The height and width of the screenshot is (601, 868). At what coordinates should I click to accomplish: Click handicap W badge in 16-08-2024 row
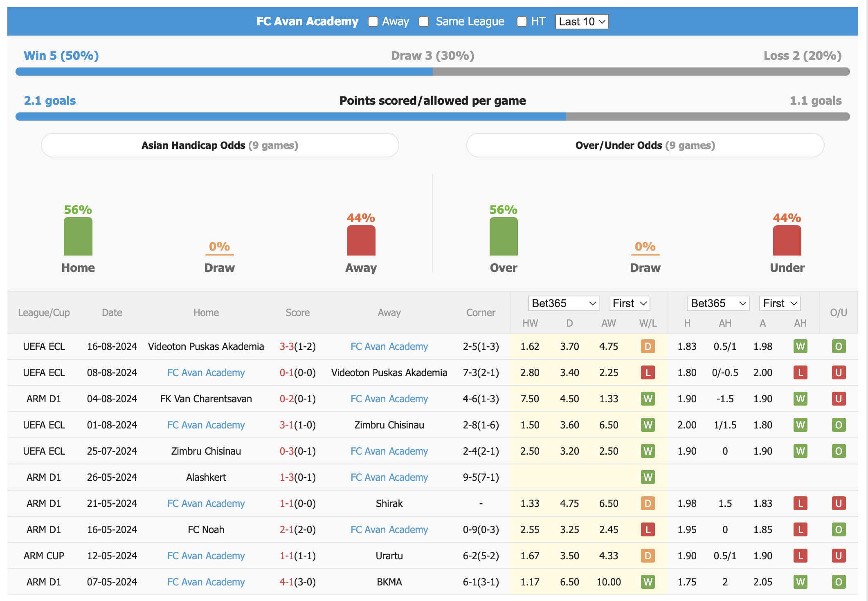click(x=801, y=346)
